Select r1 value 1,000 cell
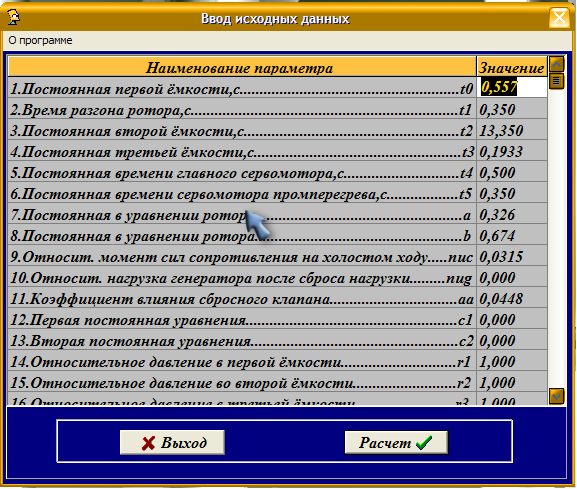The width and height of the screenshot is (577, 489). click(x=512, y=361)
